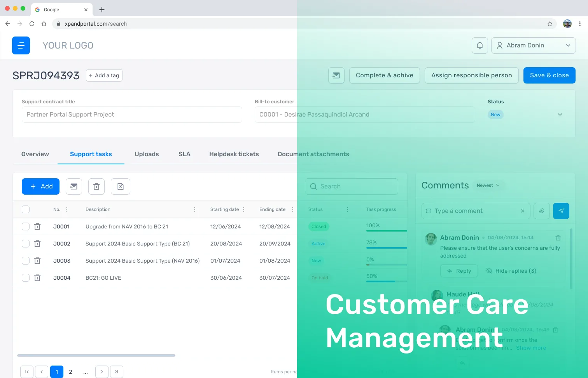Hide replies (3) on the comment
Viewport: 588px width, 378px height.
(511, 271)
